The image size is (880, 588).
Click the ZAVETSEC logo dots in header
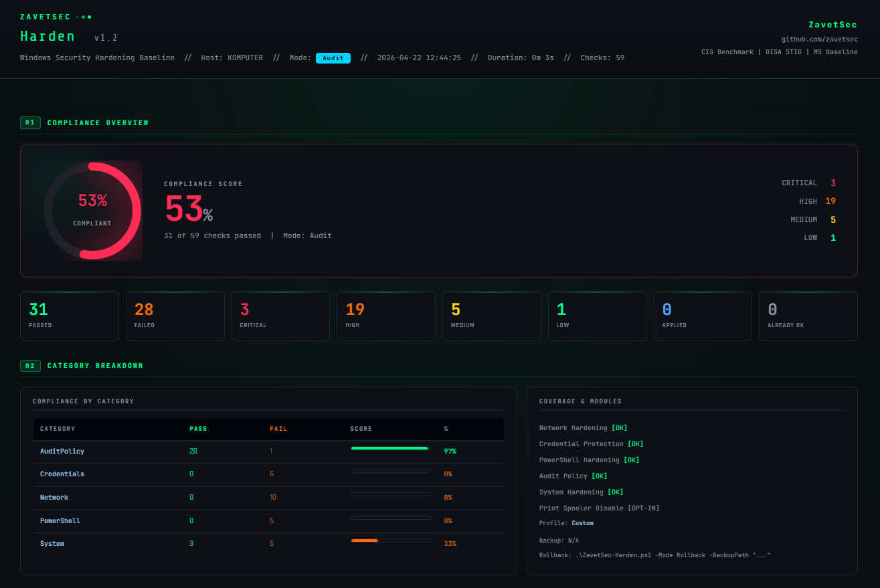[84, 17]
